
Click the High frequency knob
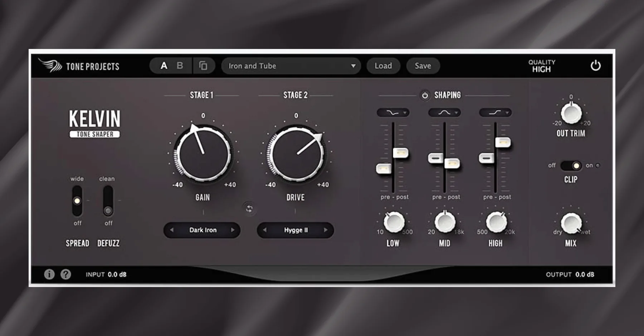[496, 222]
